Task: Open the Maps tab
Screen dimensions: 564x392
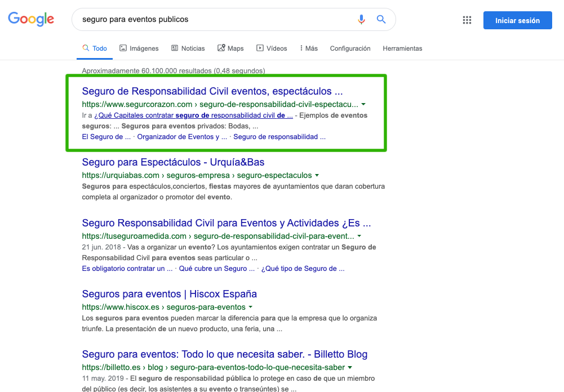Action: click(x=230, y=48)
